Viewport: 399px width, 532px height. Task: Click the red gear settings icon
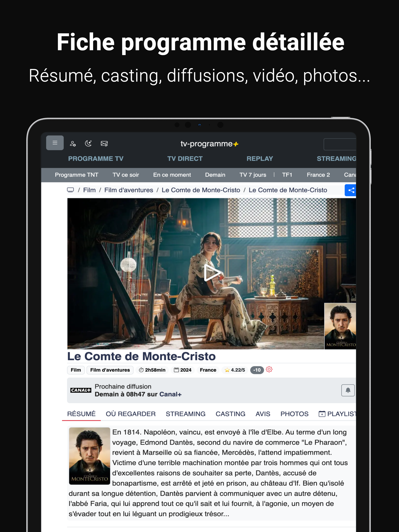click(269, 369)
